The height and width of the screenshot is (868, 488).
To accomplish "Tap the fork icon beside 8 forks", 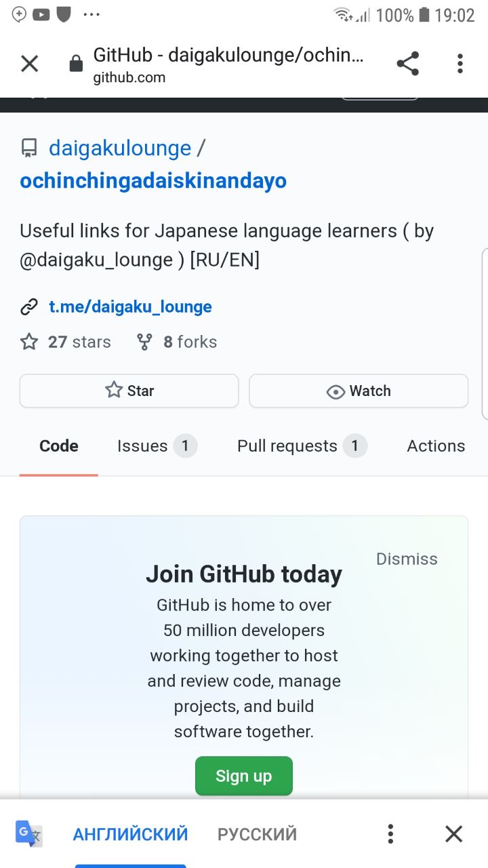I will (x=144, y=342).
